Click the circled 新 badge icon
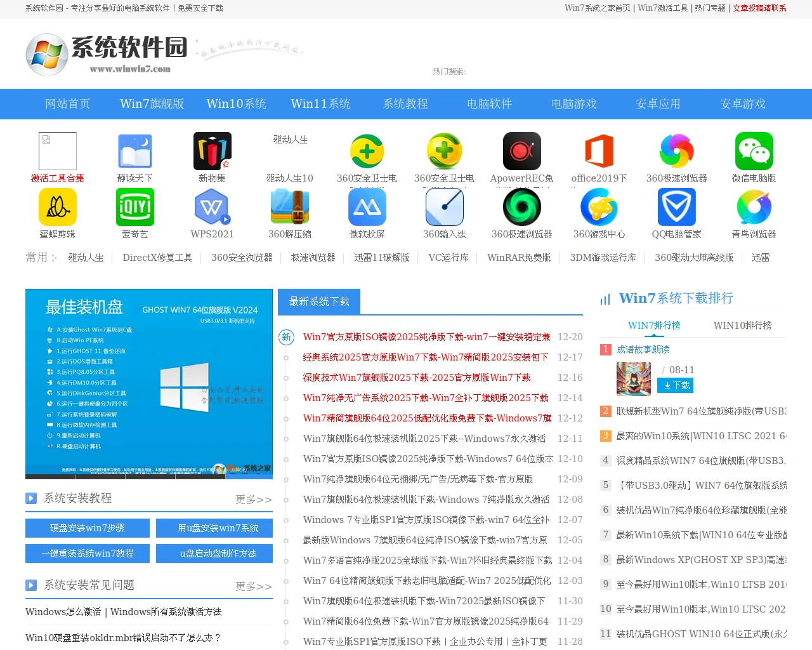Viewport: 812px width, 650px height. [286, 337]
